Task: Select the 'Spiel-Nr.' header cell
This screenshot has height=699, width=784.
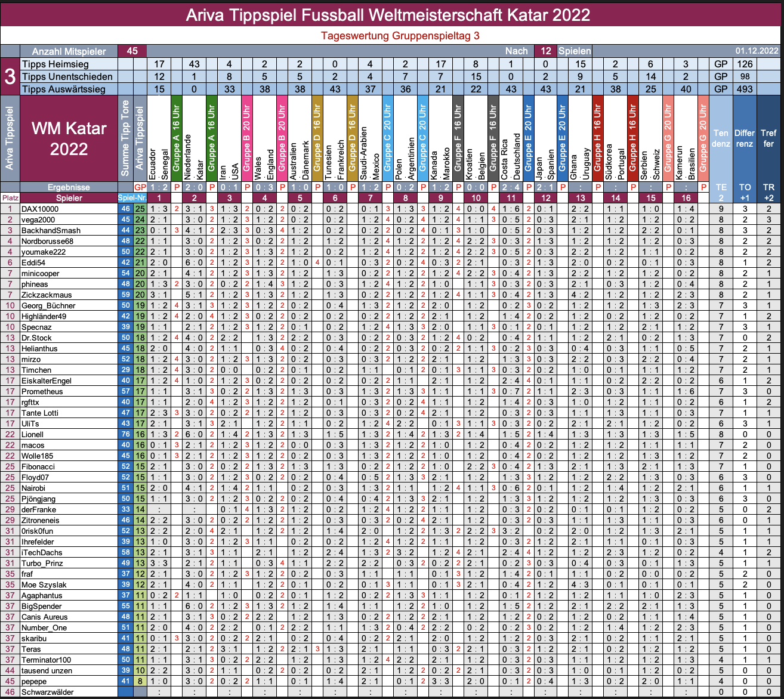Action: point(132,198)
